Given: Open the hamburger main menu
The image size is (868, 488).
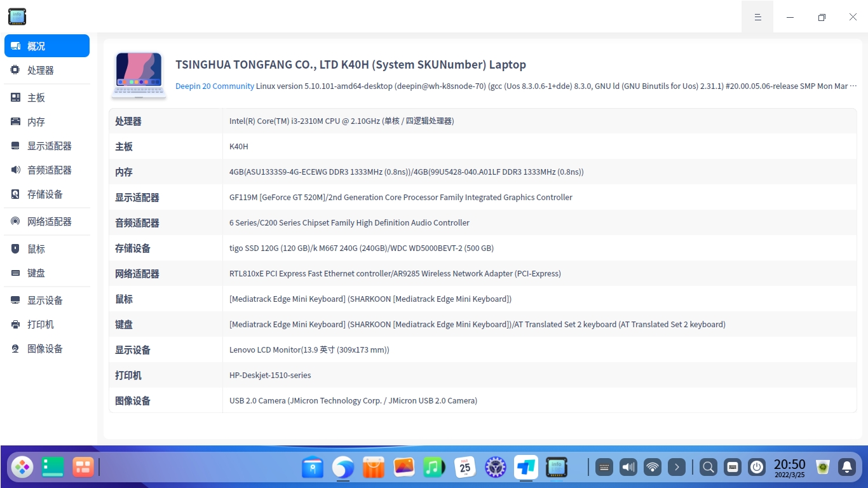Looking at the screenshot, I should (757, 17).
